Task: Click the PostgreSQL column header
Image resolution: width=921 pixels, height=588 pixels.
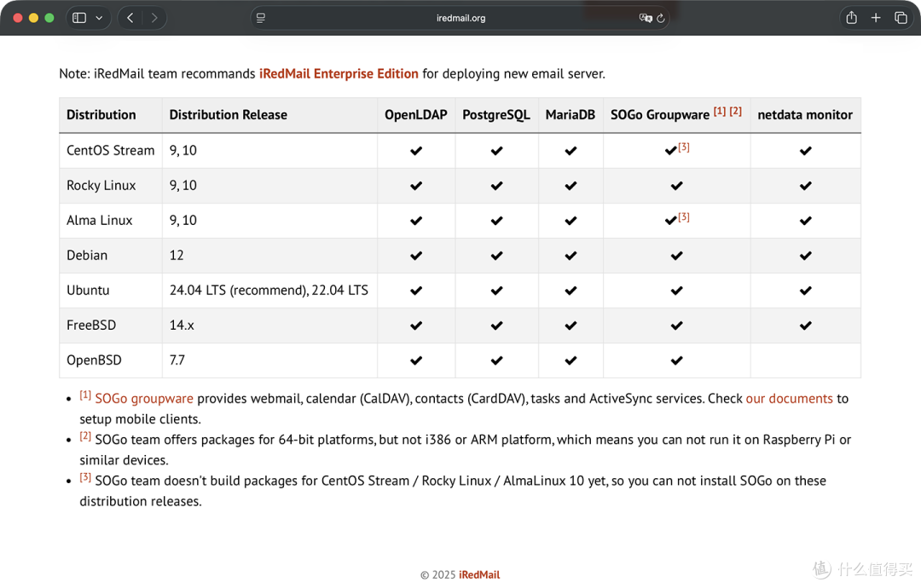Action: click(x=496, y=115)
